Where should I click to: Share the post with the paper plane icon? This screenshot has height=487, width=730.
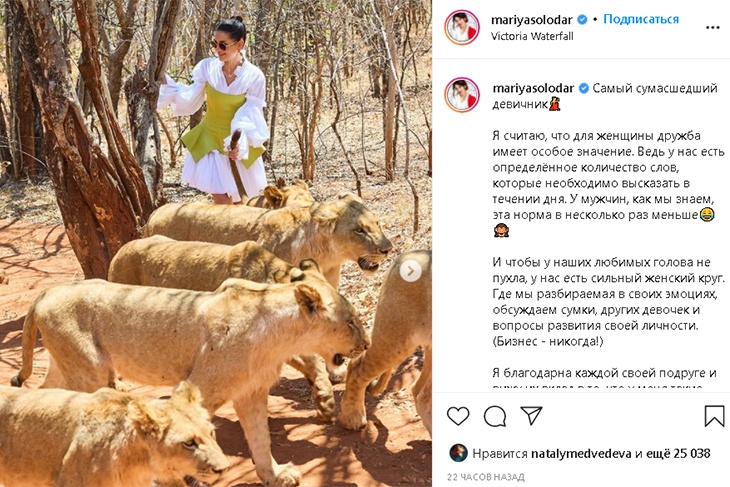pos(531,415)
